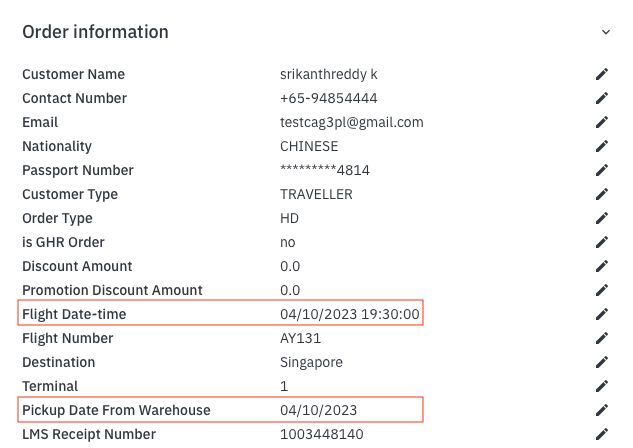Click the pencil next to Flight Number
The height and width of the screenshot is (448, 633).
(602, 338)
